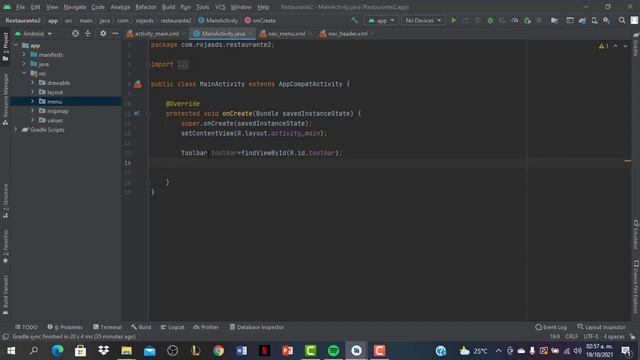Open Google Chrome from the taskbar
The height and width of the screenshot is (360, 640).
pyautogui.click(x=218, y=350)
